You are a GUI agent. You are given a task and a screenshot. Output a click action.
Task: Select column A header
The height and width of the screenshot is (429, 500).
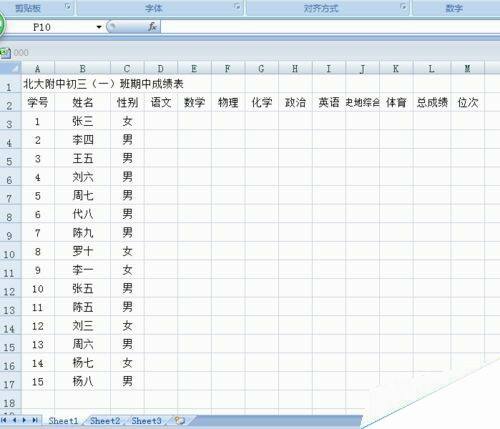pyautogui.click(x=38, y=69)
